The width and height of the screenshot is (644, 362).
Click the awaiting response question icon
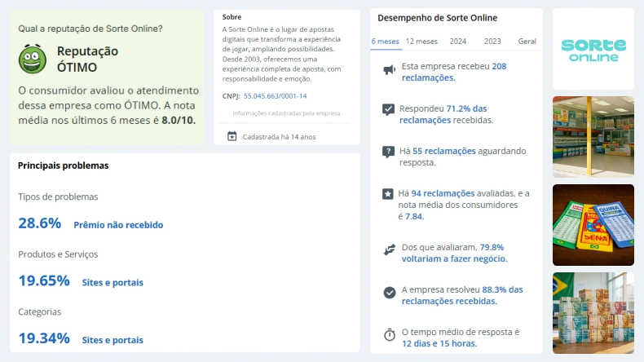(x=389, y=152)
